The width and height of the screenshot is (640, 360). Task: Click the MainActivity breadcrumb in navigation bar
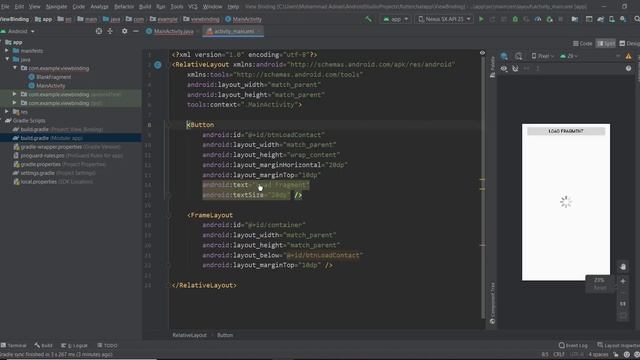[x=243, y=19]
